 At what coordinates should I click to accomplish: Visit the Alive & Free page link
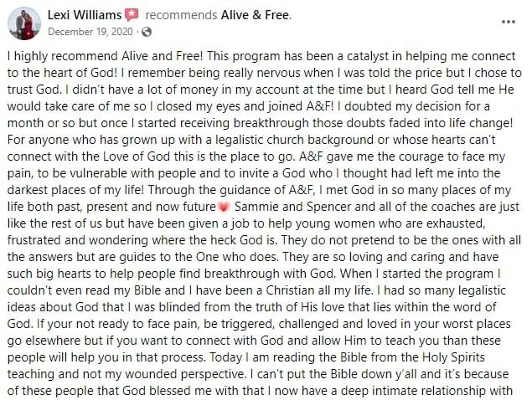tap(256, 15)
